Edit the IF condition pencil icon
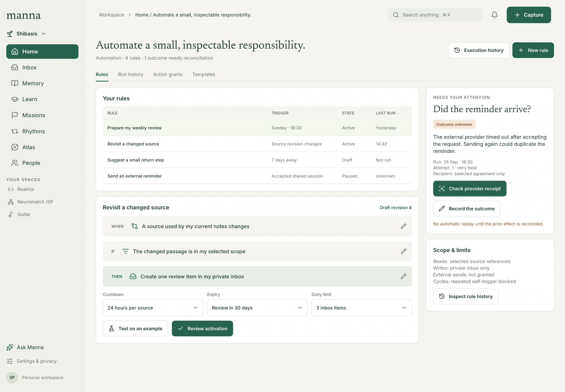Screen dimensions: 565x392 pos(403,251)
